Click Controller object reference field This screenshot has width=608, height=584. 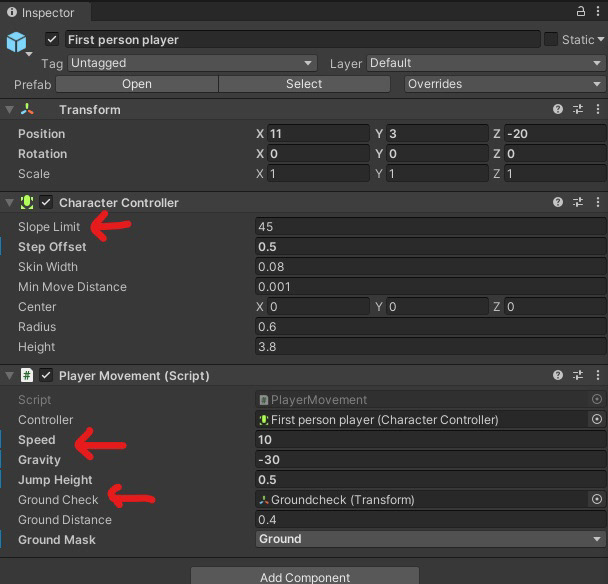click(422, 420)
